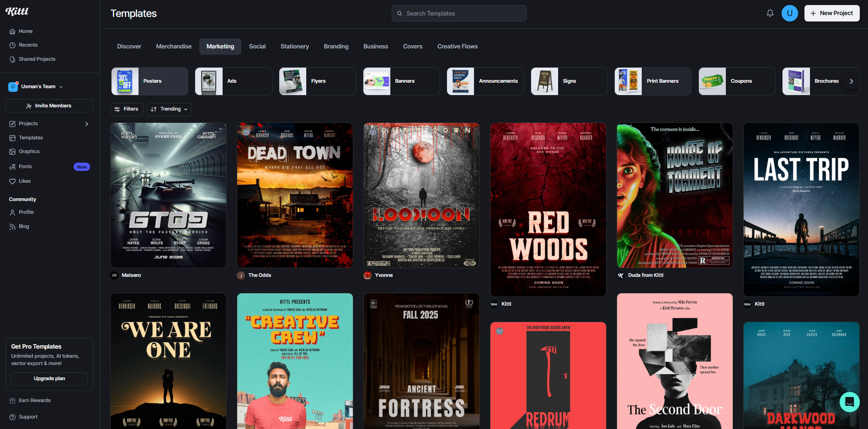868x429 pixels.
Task: Open the Creative Flows tab
Action: point(457,46)
